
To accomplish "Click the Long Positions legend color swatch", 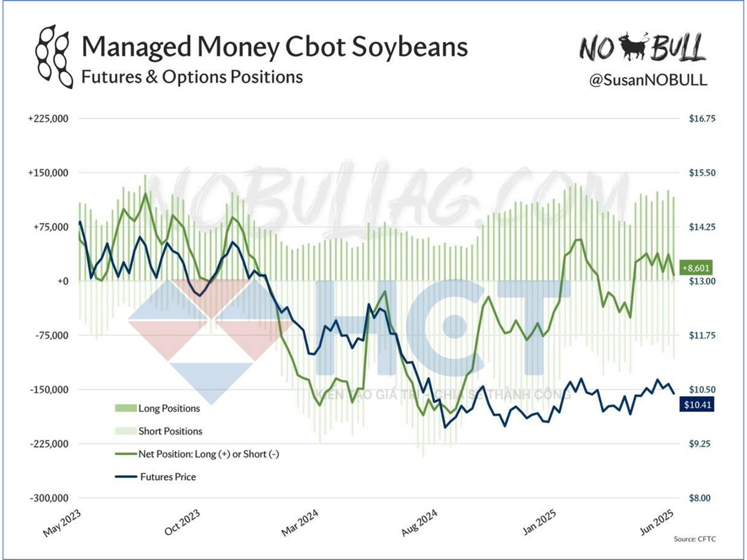I will [x=126, y=408].
